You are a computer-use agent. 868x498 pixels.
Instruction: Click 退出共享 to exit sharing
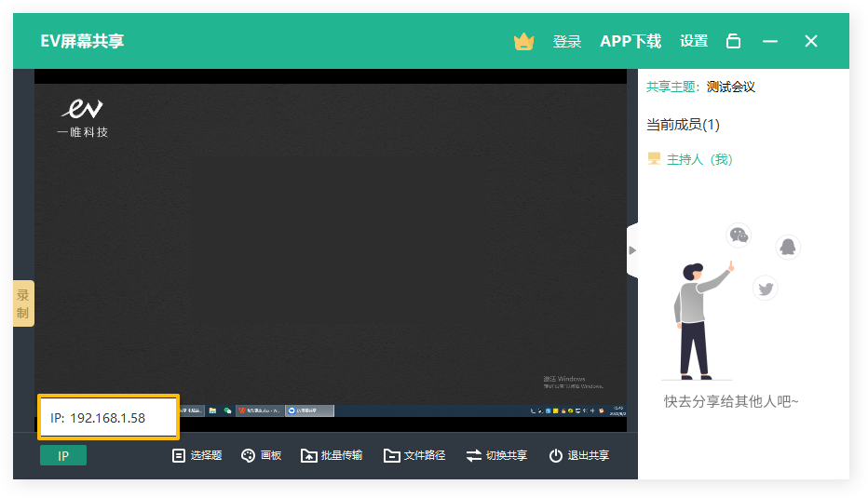(x=578, y=456)
